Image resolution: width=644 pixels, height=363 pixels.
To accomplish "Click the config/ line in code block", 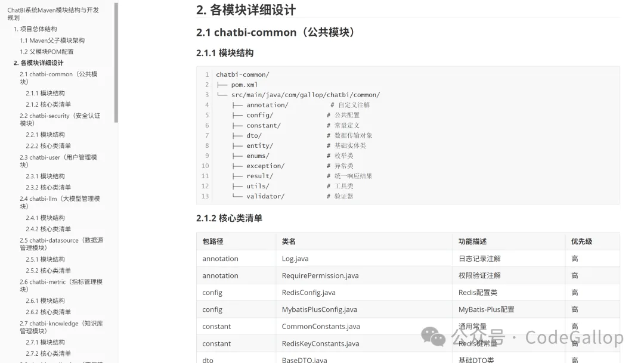I will 296,115.
